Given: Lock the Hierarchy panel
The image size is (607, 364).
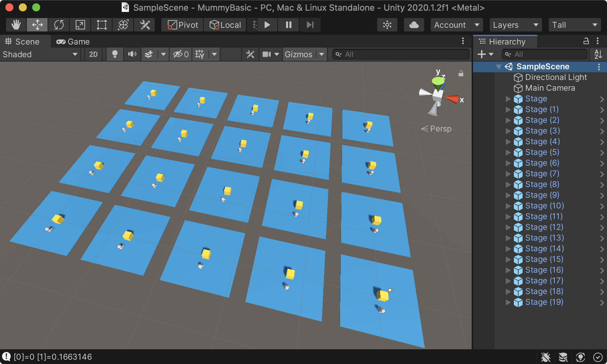Looking at the screenshot, I should [586, 41].
